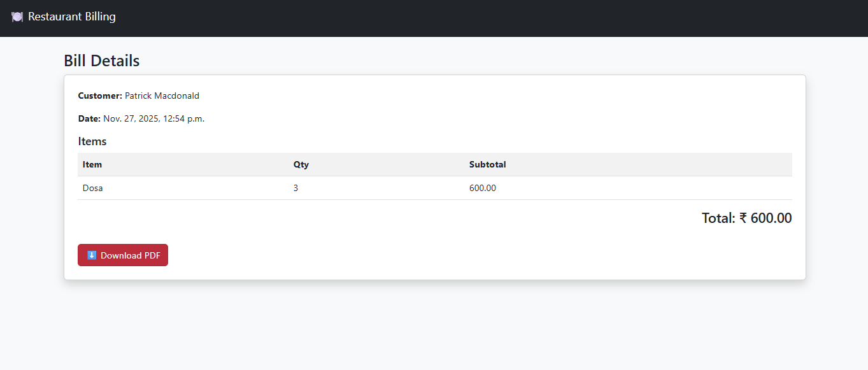Click the Qty column header
The height and width of the screenshot is (370, 868).
(x=301, y=164)
